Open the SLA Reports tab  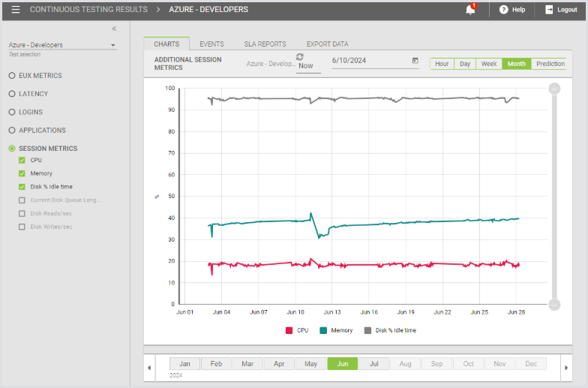pyautogui.click(x=265, y=44)
